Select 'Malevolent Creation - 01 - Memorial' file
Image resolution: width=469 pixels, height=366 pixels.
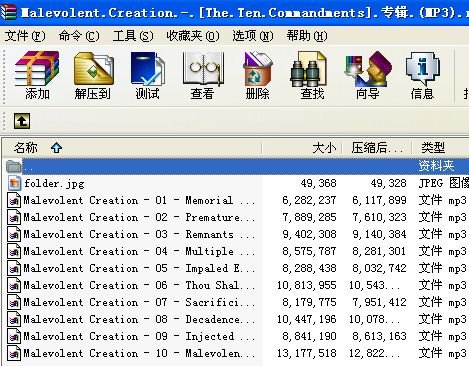point(139,200)
